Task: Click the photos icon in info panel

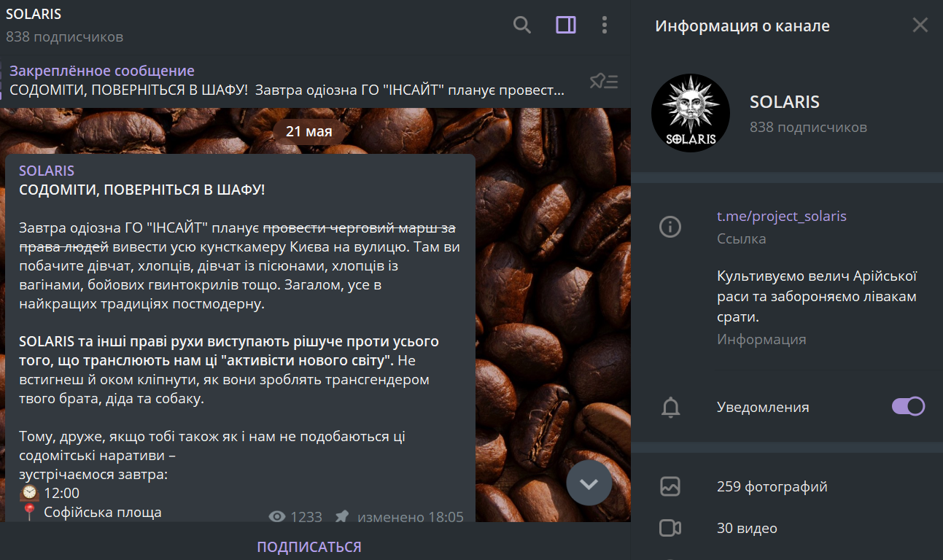Action: [x=670, y=486]
